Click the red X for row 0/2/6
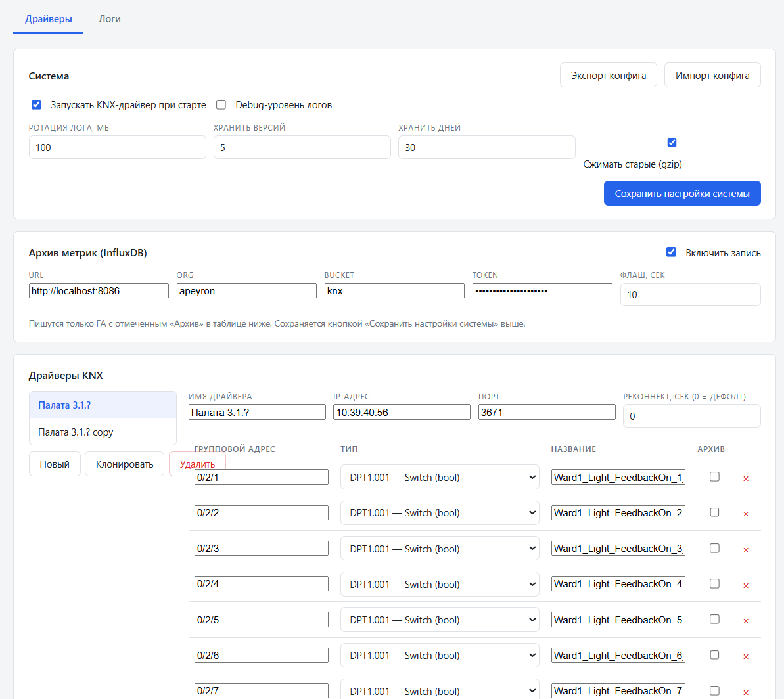 click(745, 656)
